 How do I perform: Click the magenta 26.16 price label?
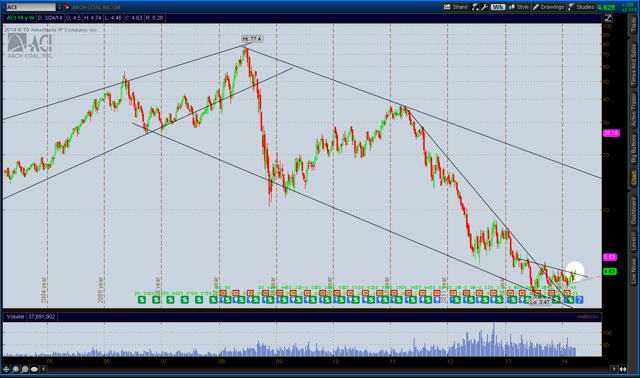point(611,133)
